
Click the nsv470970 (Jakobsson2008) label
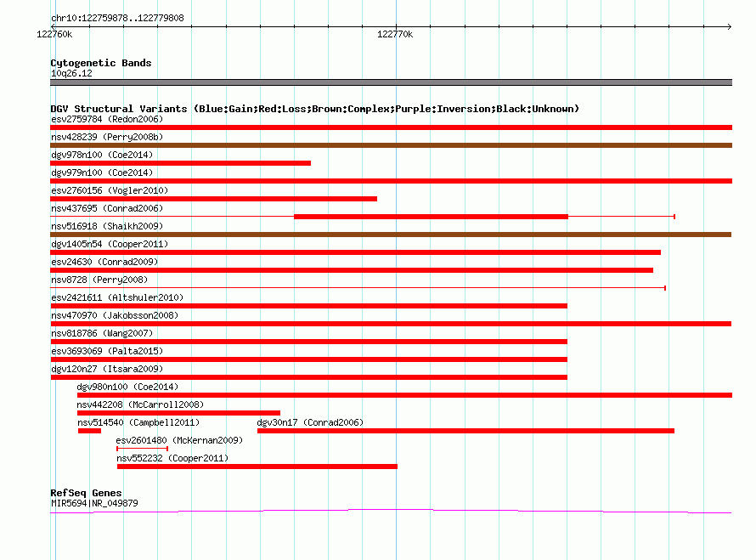click(115, 315)
